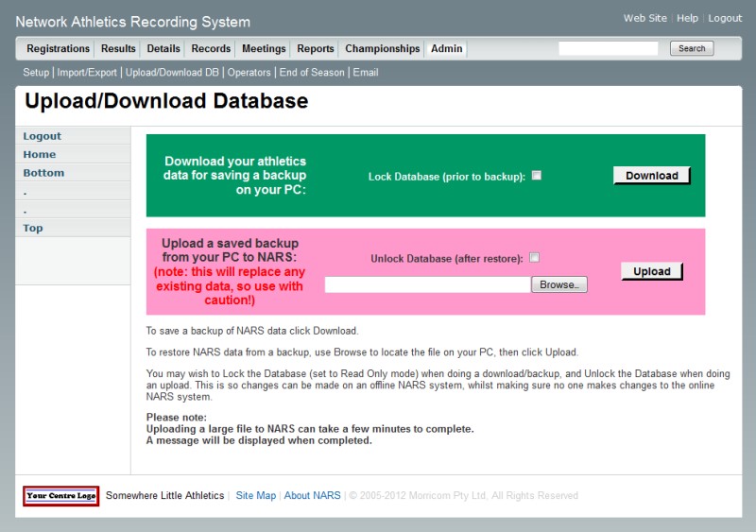
Task: Click the Your Centre Logo image
Action: (x=61, y=496)
